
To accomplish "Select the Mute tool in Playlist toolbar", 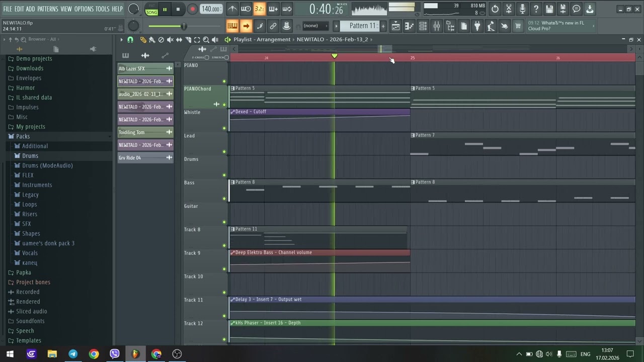I will (170, 39).
